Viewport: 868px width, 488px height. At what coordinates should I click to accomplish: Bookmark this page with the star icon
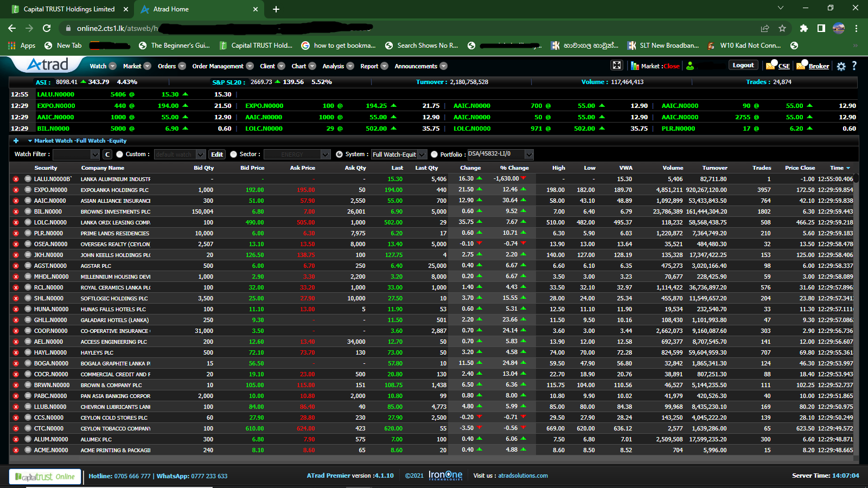(x=782, y=28)
